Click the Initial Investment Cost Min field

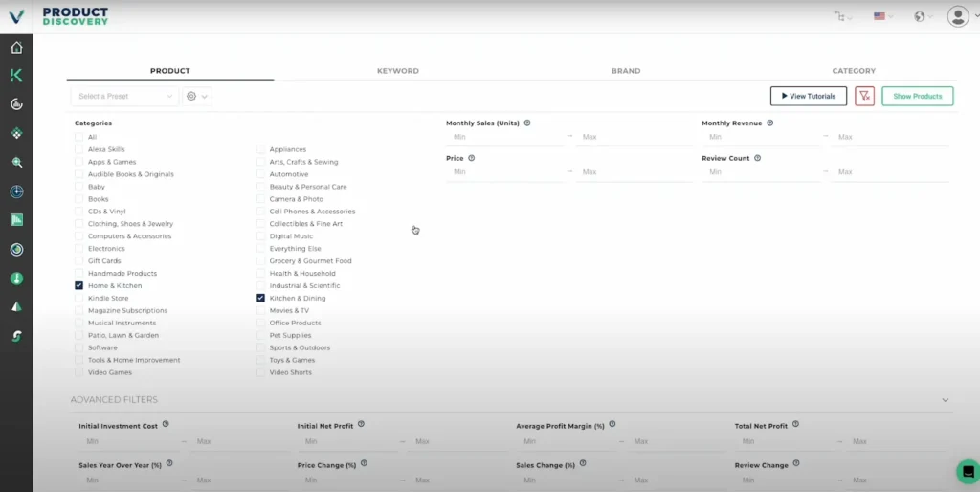[x=129, y=441]
